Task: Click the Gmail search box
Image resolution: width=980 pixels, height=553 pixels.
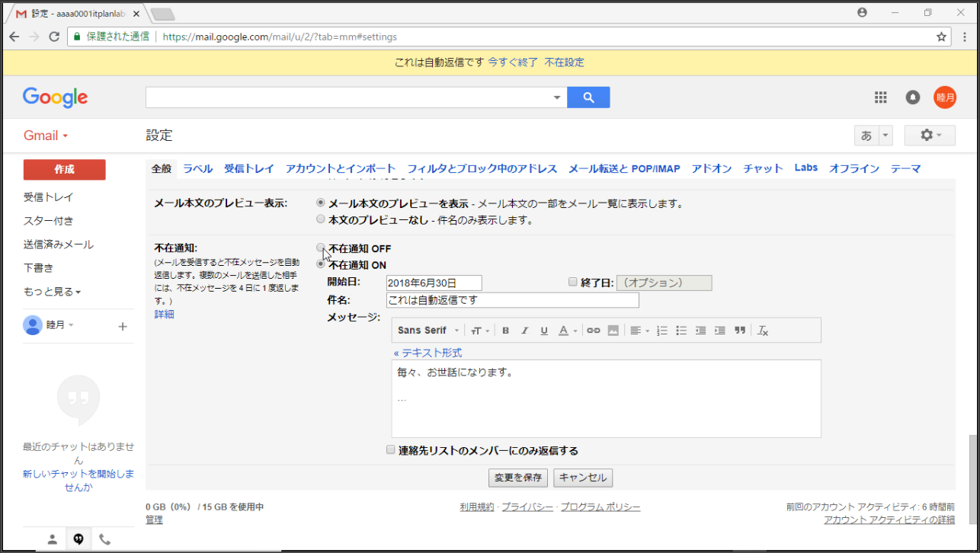Action: tap(349, 97)
